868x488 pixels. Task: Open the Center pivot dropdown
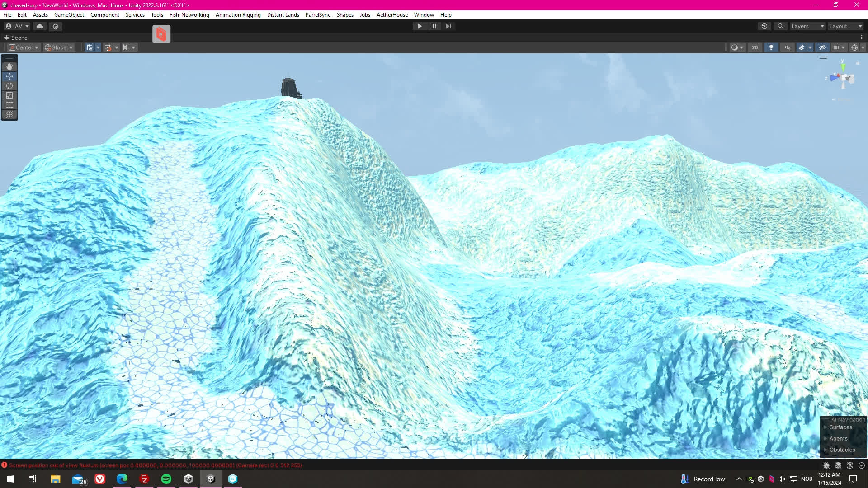pos(24,47)
